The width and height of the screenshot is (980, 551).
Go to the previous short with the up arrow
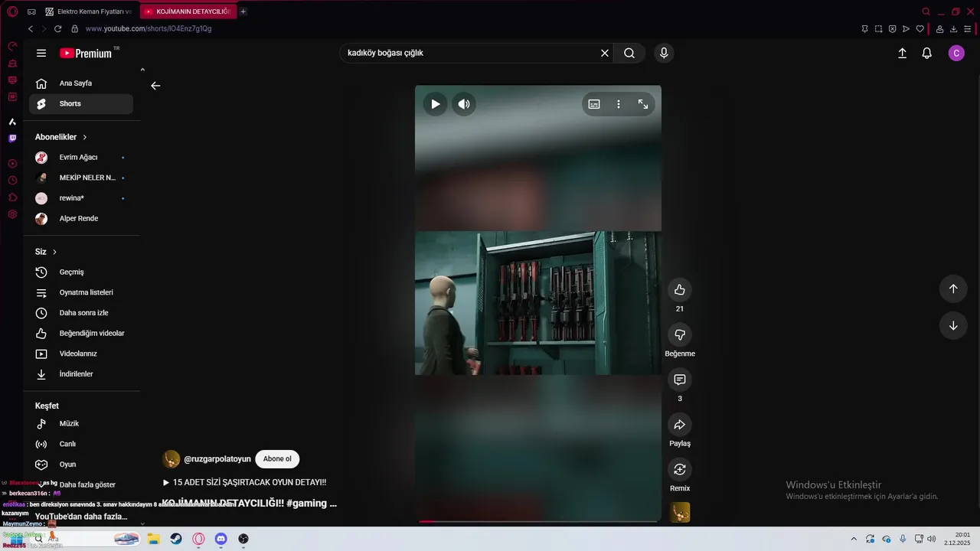[x=953, y=289]
